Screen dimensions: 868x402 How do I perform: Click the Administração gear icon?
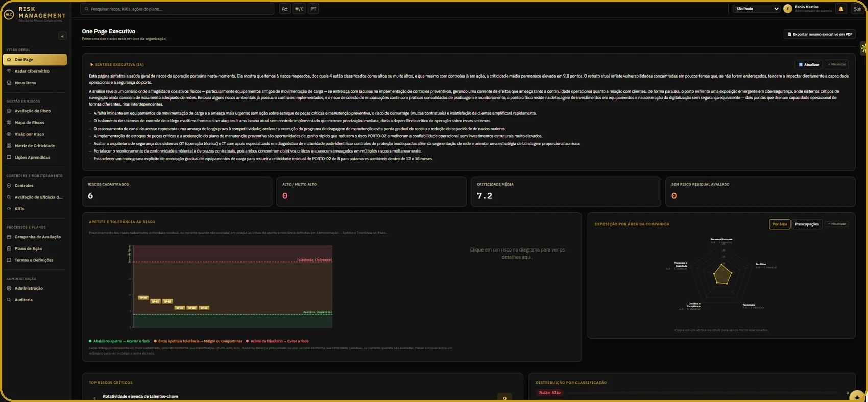pos(9,288)
